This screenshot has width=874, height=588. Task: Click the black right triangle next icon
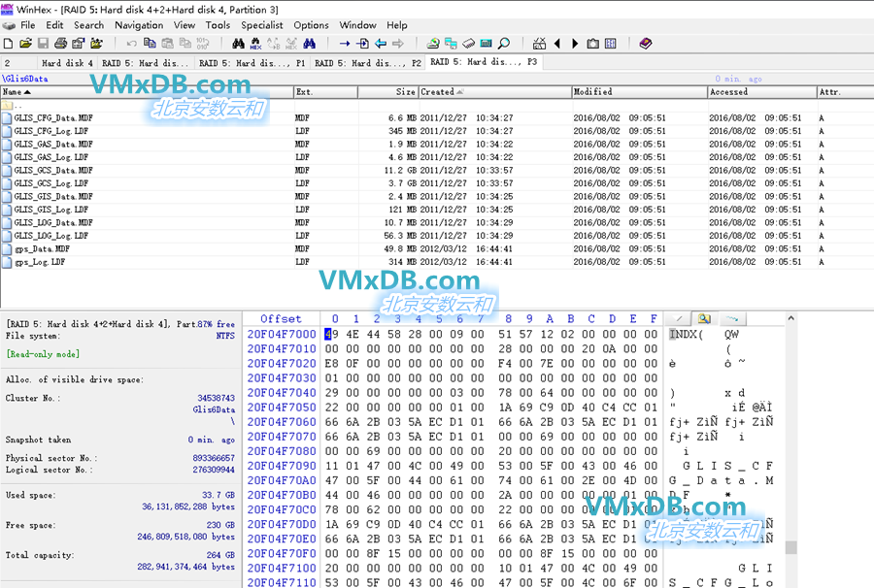pos(575,44)
